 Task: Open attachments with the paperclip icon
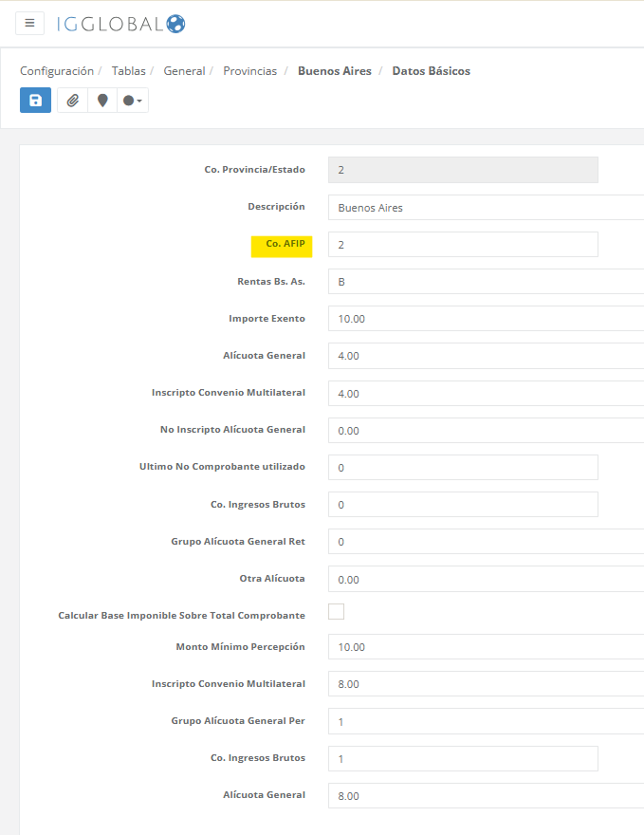click(73, 101)
